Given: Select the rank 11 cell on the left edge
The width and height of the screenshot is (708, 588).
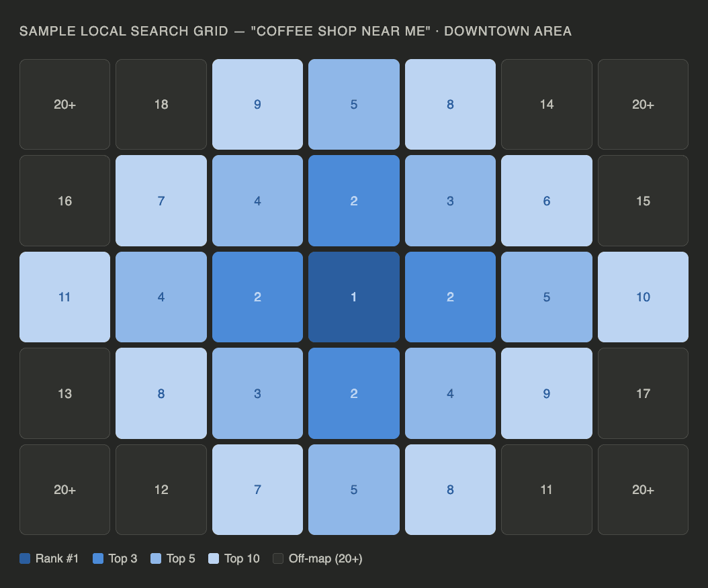Looking at the screenshot, I should [x=64, y=297].
